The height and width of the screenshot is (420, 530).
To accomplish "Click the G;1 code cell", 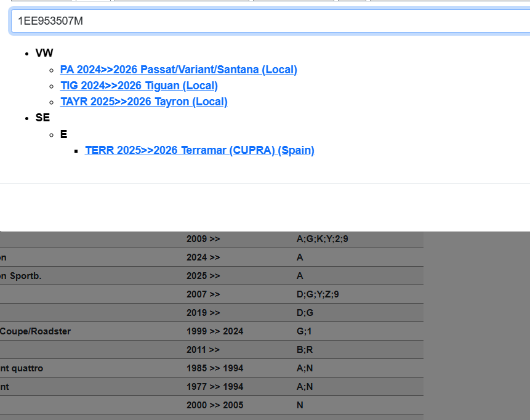I will click(x=304, y=331).
